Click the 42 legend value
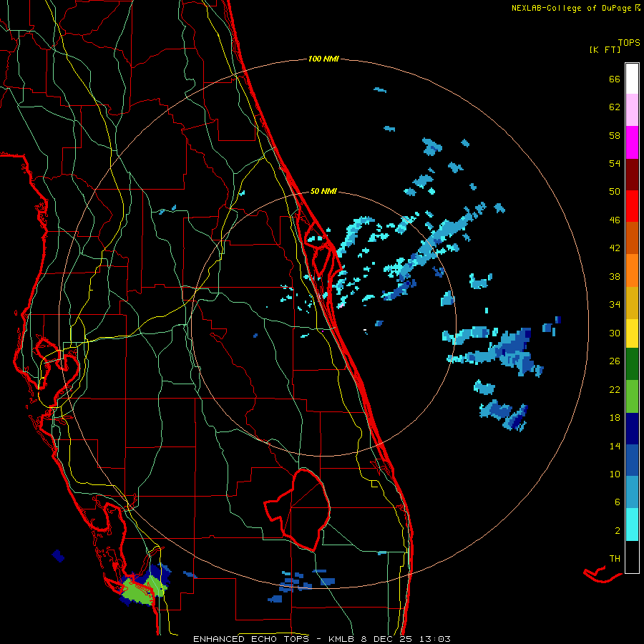The image size is (644, 644). 615,248
